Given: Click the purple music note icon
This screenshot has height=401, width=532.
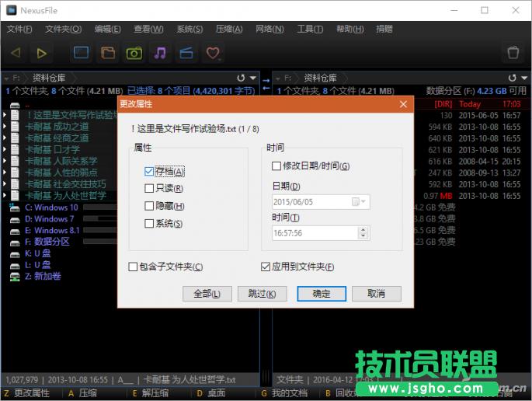Looking at the screenshot, I should (x=160, y=53).
